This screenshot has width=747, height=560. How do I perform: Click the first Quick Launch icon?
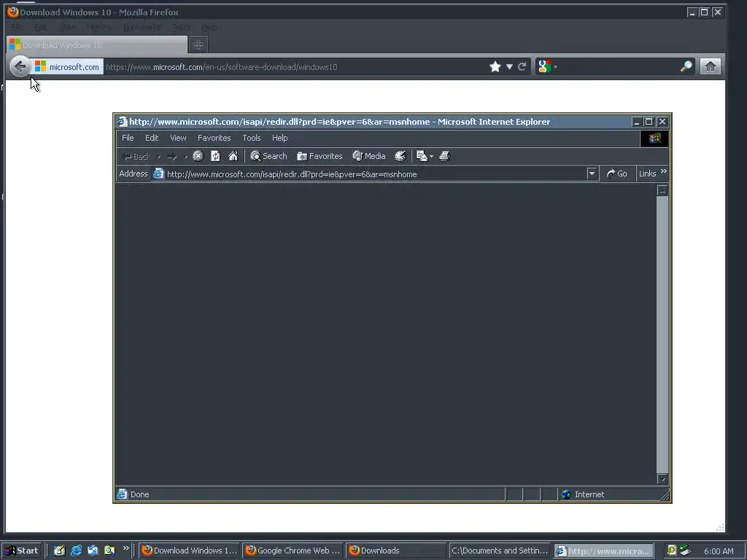59,551
